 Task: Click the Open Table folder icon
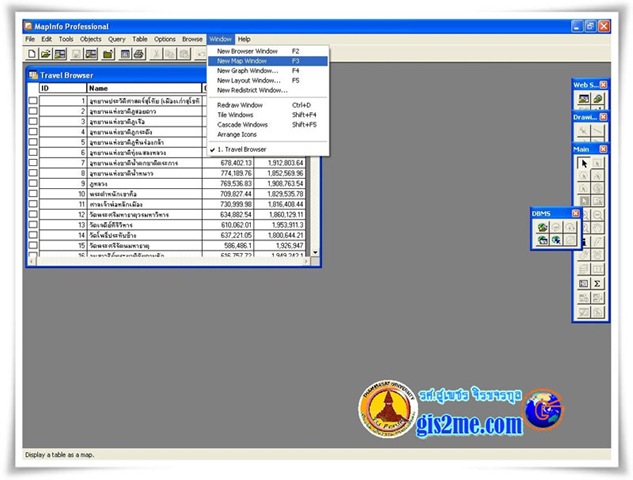[46, 54]
